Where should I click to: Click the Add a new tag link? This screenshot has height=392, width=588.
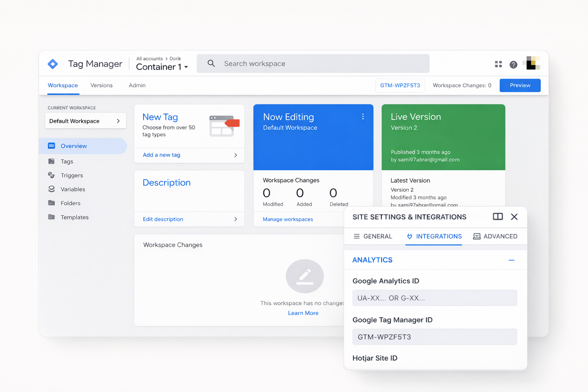pyautogui.click(x=162, y=155)
